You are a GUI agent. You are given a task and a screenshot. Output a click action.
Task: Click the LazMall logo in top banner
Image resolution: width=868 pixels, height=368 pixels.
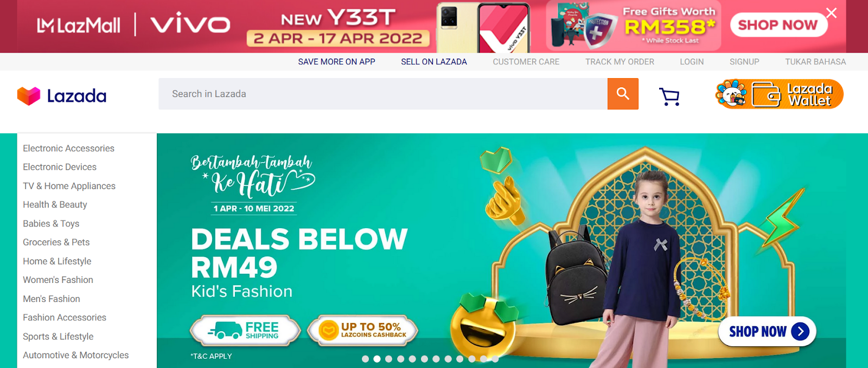(79, 25)
